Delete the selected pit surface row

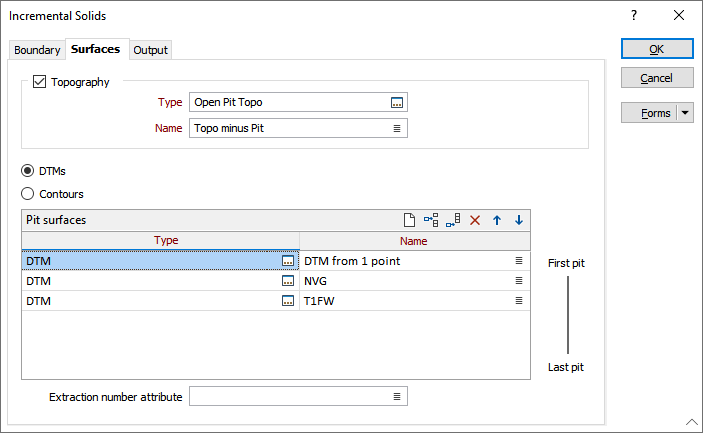[475, 220]
